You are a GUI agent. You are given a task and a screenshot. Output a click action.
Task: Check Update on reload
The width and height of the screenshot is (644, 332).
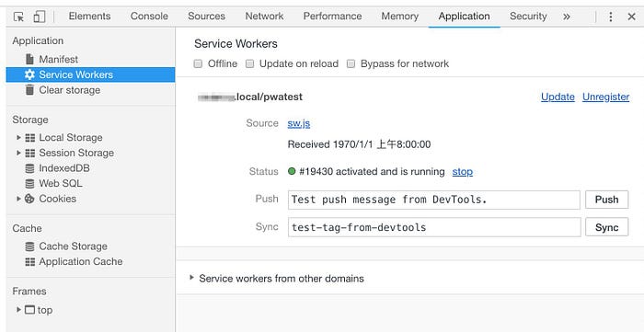tap(249, 63)
